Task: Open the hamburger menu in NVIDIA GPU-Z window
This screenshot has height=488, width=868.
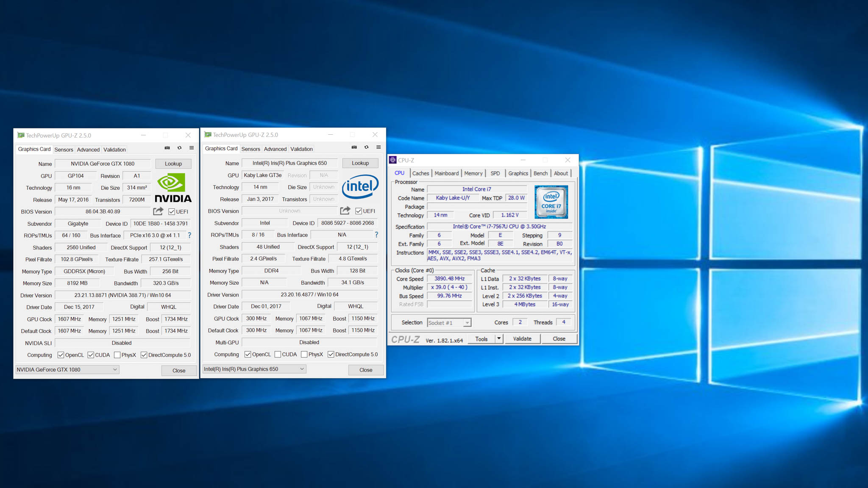Action: 192,148
